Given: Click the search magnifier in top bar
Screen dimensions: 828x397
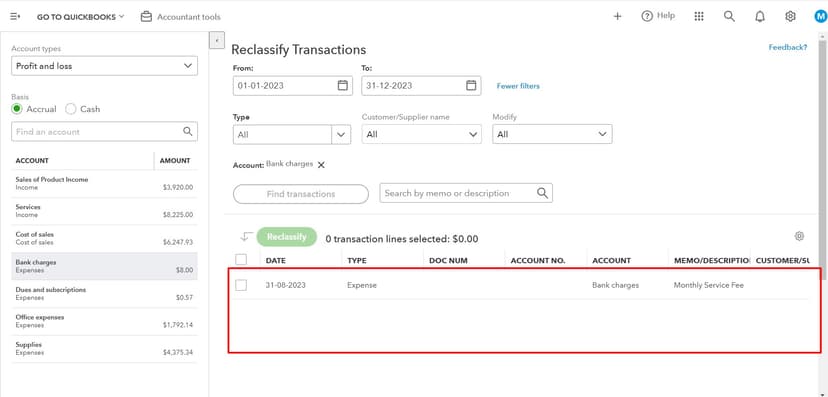Looking at the screenshot, I should [x=729, y=16].
